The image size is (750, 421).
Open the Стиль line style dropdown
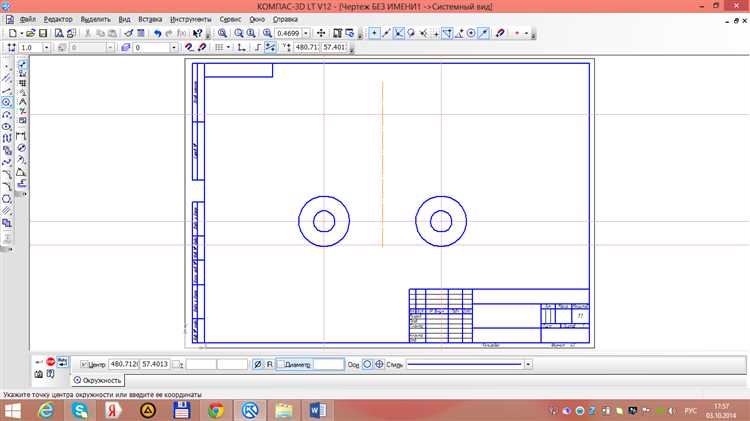528,365
